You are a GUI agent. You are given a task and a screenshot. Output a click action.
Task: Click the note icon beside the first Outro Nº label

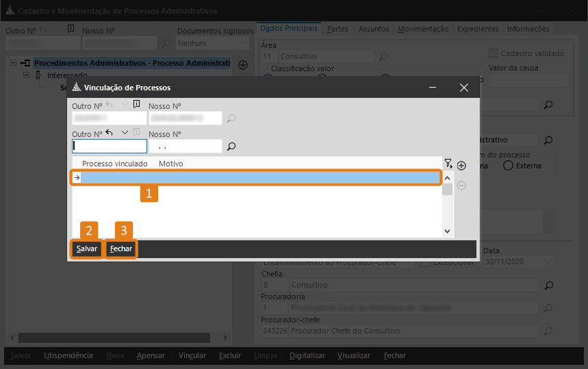tap(136, 105)
